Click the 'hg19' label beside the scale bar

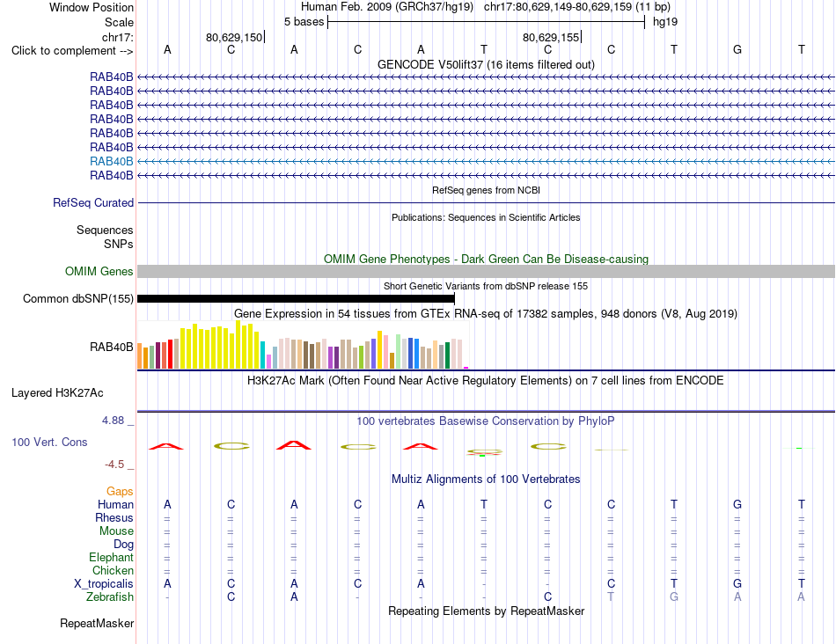[665, 22]
